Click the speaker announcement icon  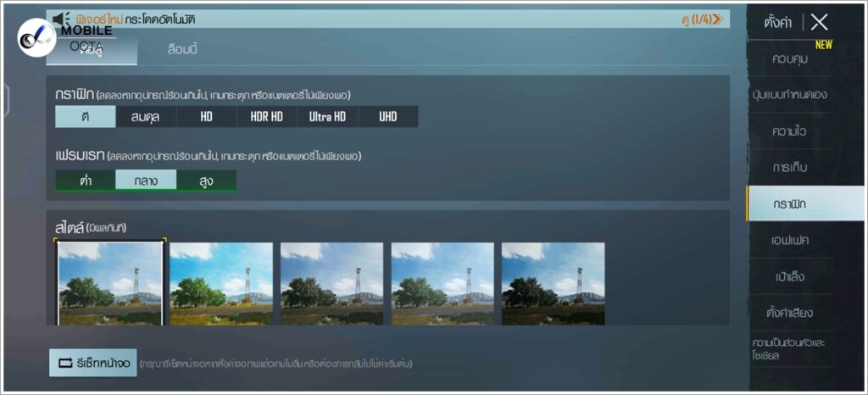point(61,19)
